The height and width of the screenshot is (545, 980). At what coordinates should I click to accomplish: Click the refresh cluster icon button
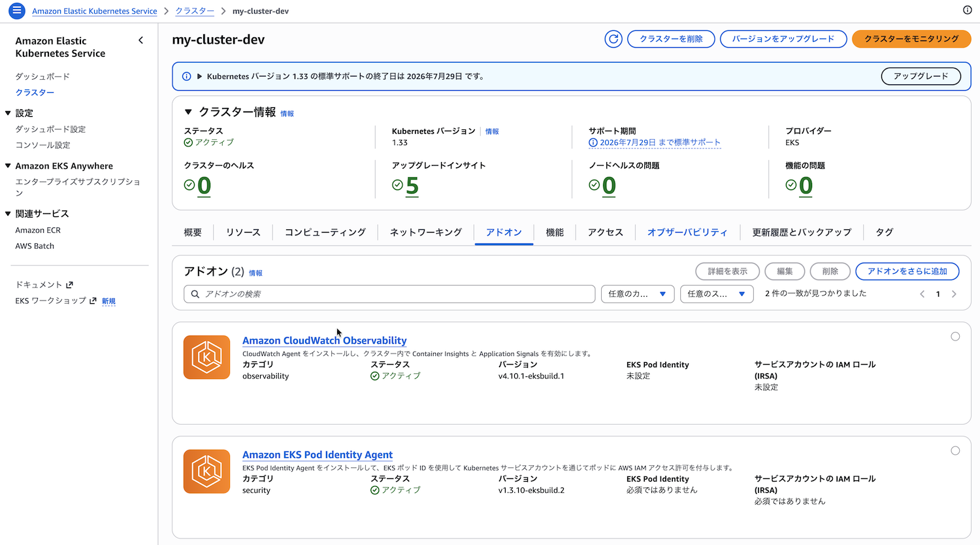pos(613,39)
